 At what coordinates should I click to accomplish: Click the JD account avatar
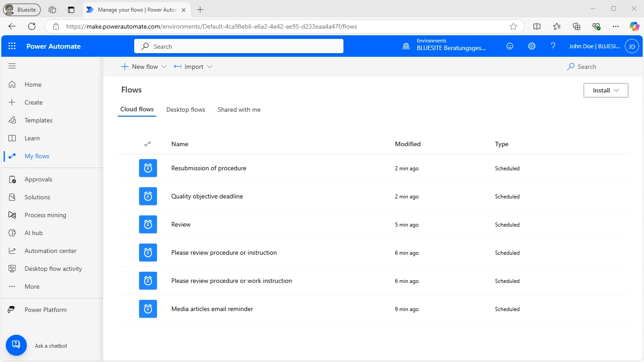631,46
